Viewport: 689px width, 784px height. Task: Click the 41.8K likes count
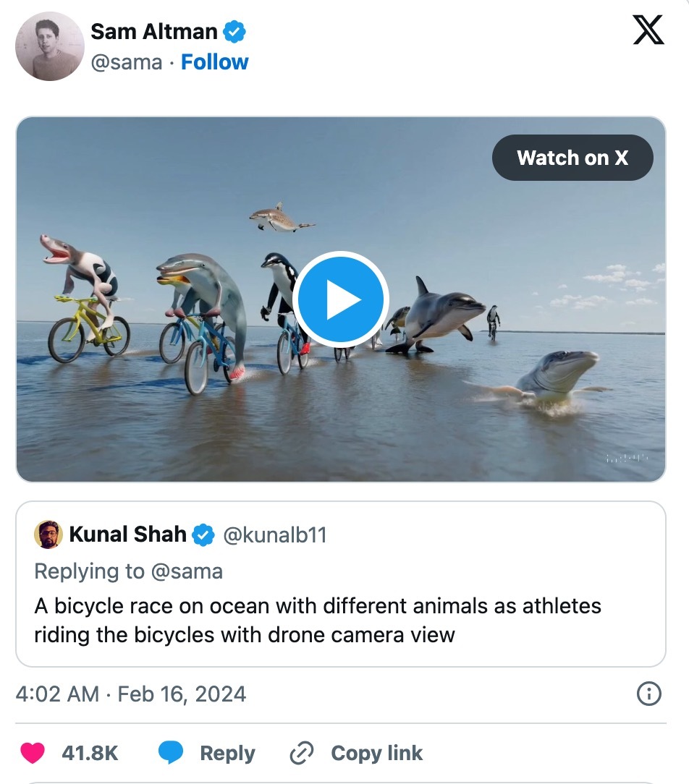pyautogui.click(x=90, y=753)
